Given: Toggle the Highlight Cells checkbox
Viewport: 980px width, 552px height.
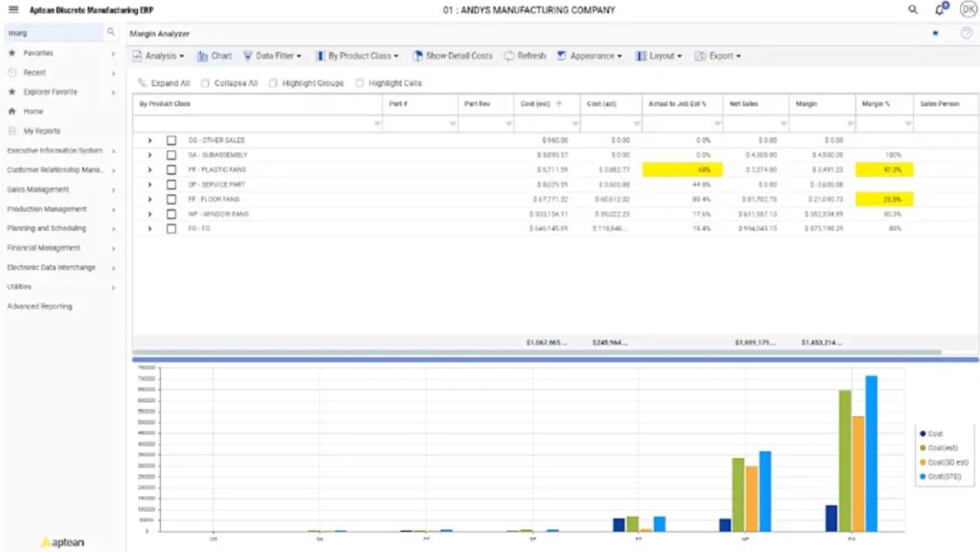Looking at the screenshot, I should [360, 83].
